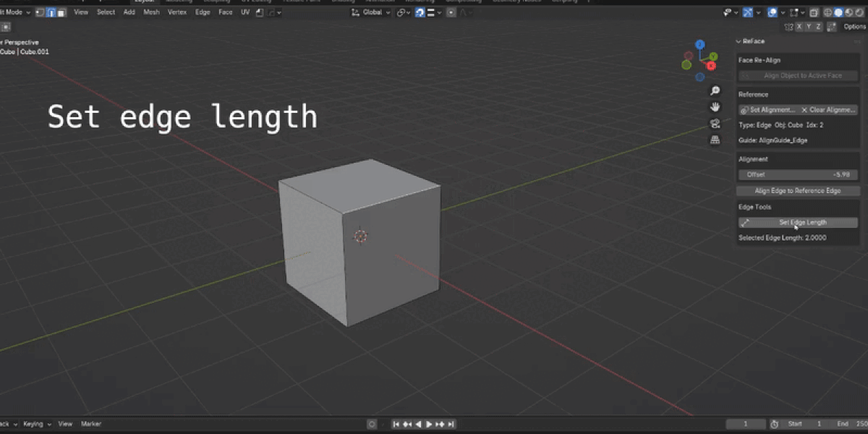This screenshot has width=868, height=434.
Task: Toggle X-ray view
Action: [x=814, y=12]
